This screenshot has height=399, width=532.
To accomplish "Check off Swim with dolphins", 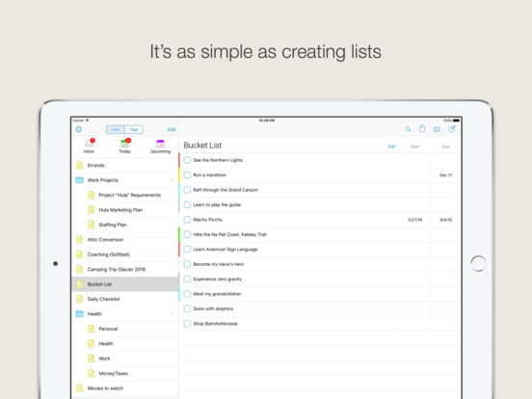I will (187, 308).
